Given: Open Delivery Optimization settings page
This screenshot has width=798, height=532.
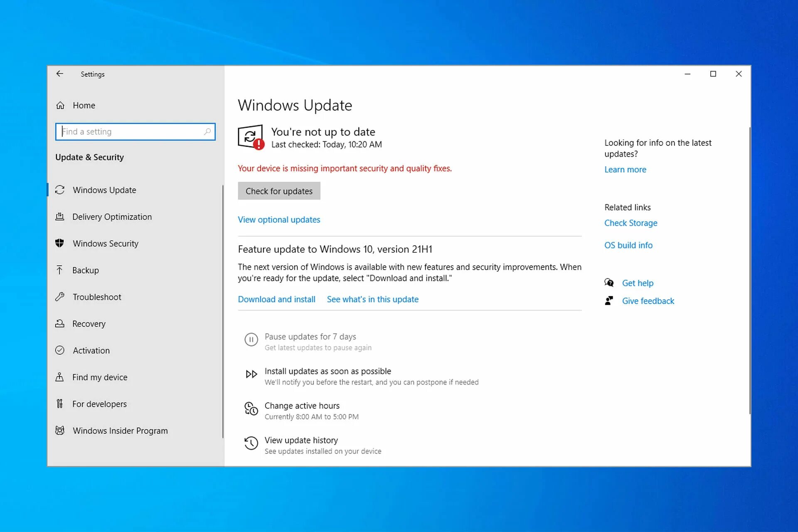Looking at the screenshot, I should pos(112,217).
